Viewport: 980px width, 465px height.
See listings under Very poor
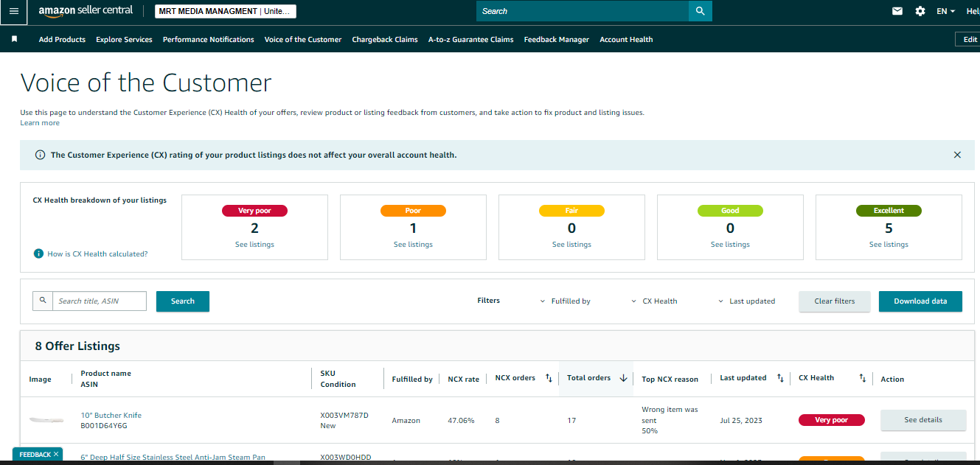(x=254, y=245)
